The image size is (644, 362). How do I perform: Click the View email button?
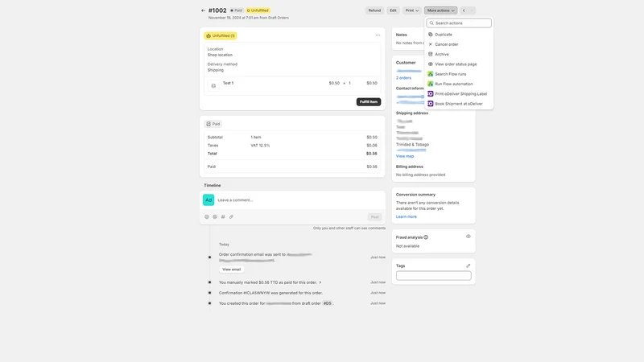tap(231, 269)
